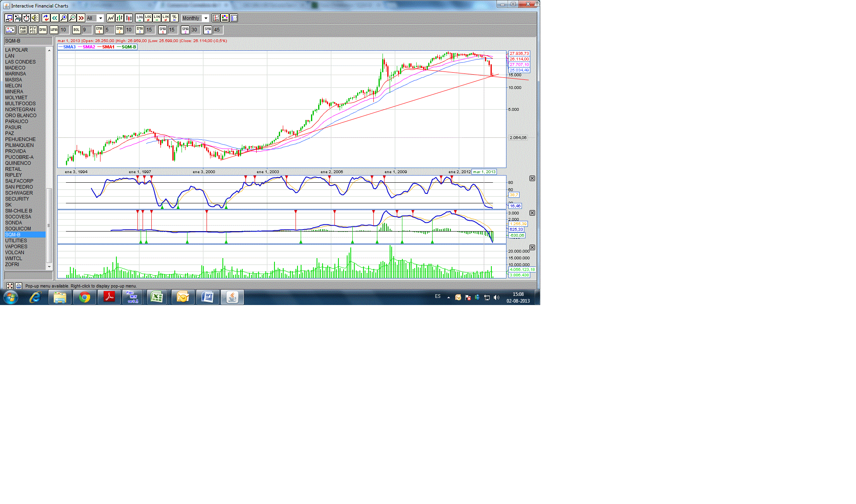Select the line chart style icon
Viewport: 856px width, 504px height.
[x=110, y=18]
